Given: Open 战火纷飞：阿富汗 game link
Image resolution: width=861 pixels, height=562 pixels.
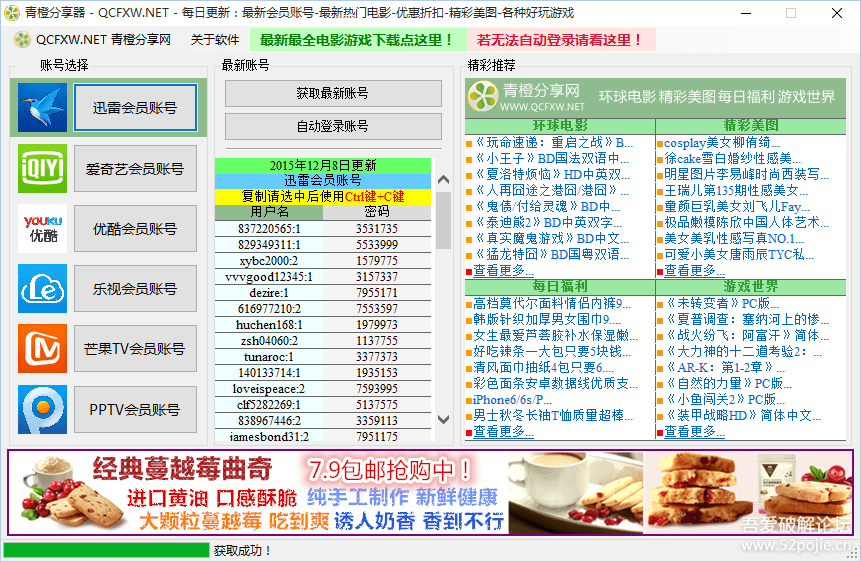Looking at the screenshot, I should coord(747,336).
